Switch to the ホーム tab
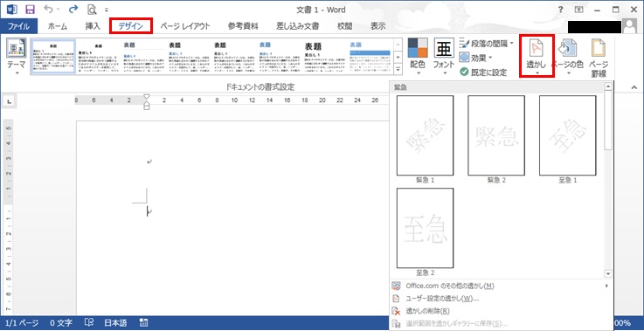This screenshot has height=331, width=644. [57, 26]
